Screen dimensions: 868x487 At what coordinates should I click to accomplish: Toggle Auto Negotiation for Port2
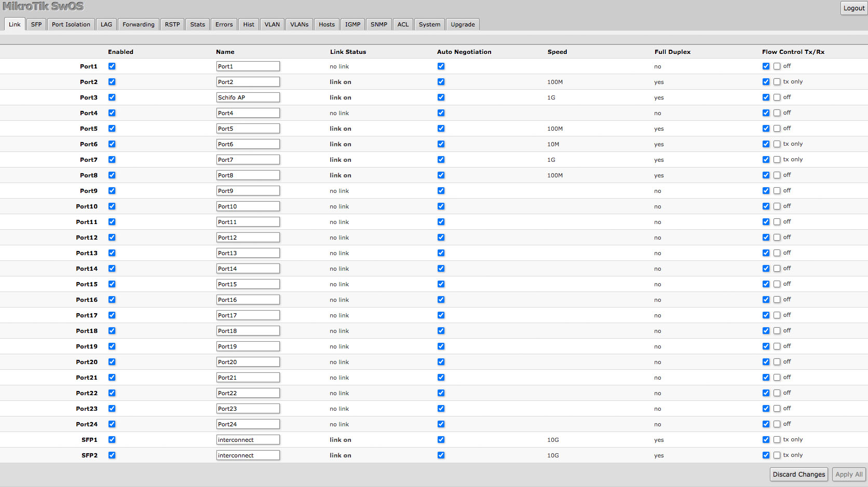pos(441,82)
